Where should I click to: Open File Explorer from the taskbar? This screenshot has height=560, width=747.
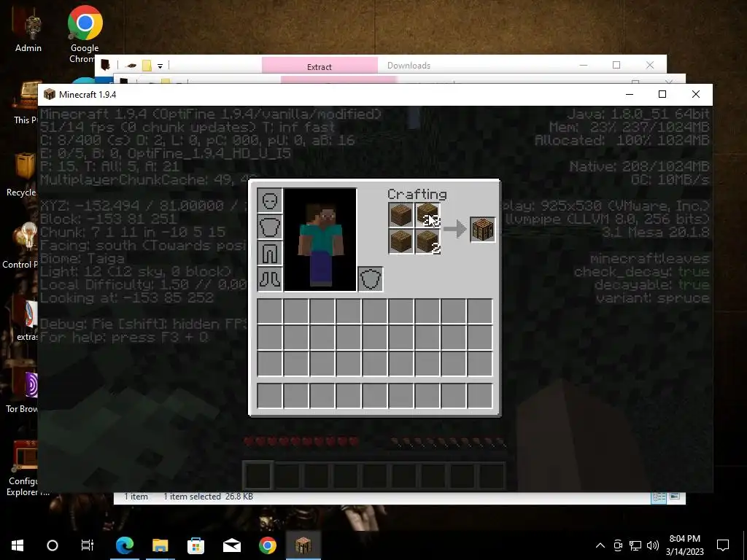(160, 545)
